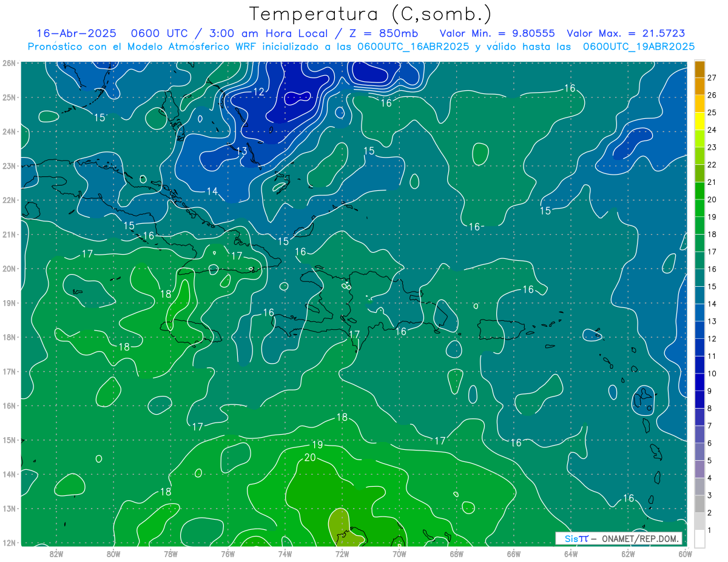The width and height of the screenshot is (728, 562).
Task: Click the white legend band below 1
Action: tap(699, 538)
